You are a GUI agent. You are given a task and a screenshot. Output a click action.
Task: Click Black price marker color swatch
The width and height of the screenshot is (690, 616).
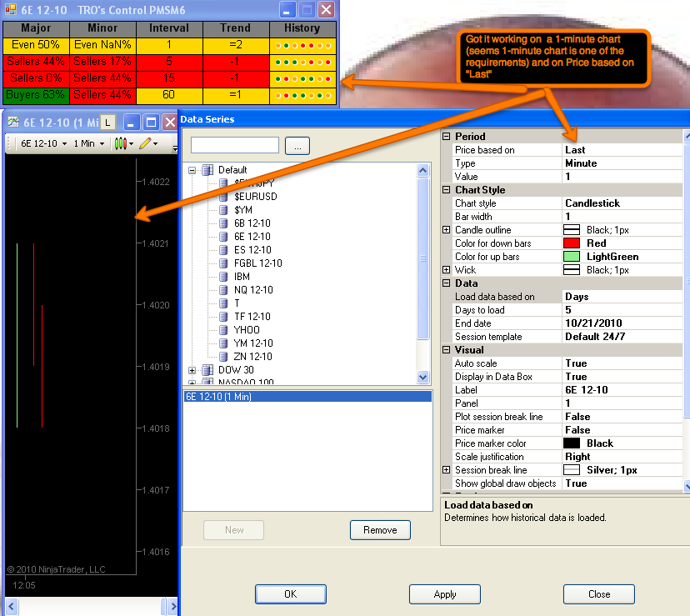572,443
